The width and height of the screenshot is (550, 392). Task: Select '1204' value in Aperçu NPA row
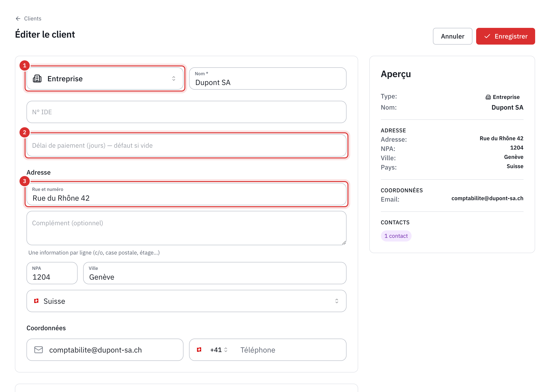517,148
